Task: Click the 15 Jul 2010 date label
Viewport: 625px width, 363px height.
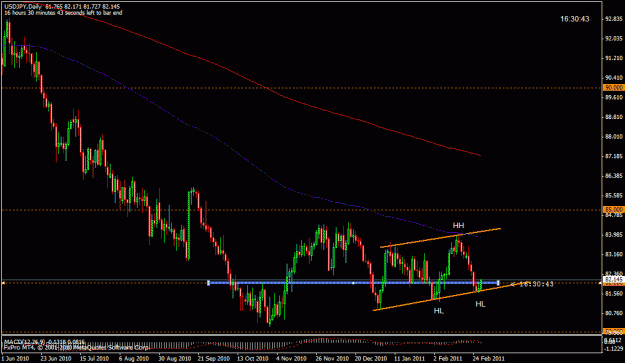Action: 94,359
